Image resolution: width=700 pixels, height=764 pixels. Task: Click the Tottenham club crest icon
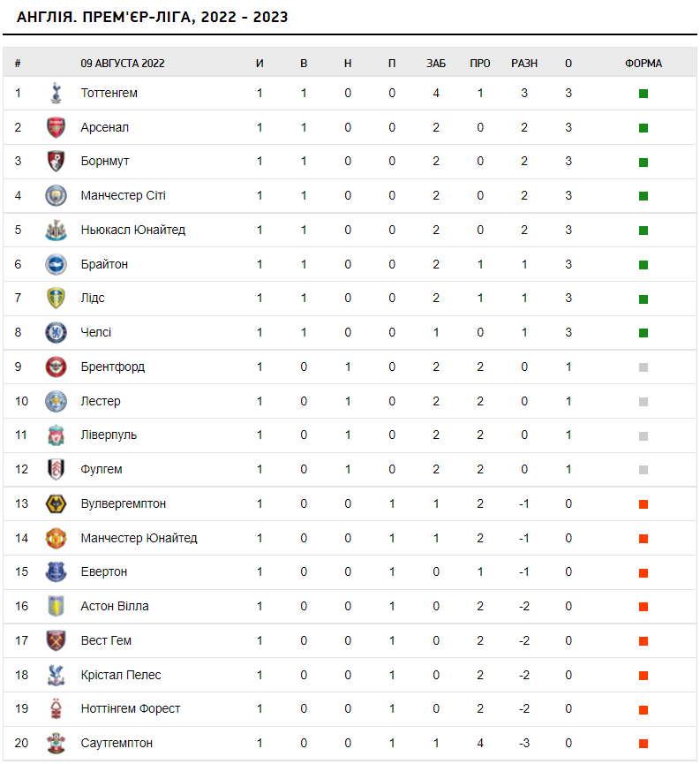(x=56, y=93)
